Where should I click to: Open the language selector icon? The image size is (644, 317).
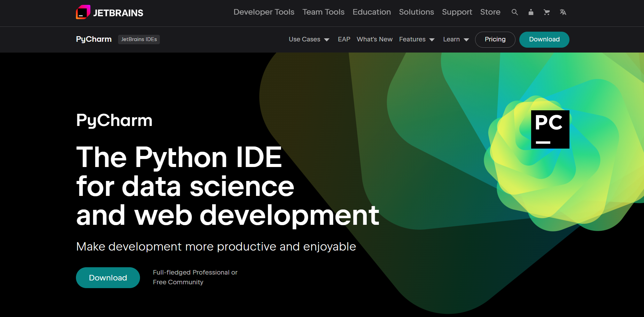(563, 12)
